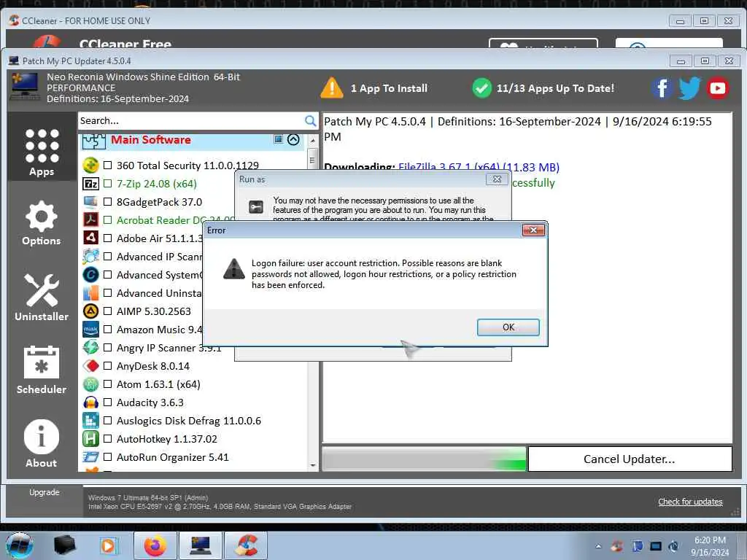Click the YouTube icon in header

718,88
